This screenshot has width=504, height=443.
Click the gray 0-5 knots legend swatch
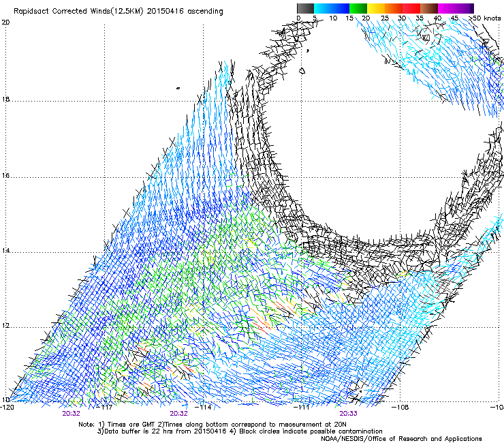tap(305, 8)
